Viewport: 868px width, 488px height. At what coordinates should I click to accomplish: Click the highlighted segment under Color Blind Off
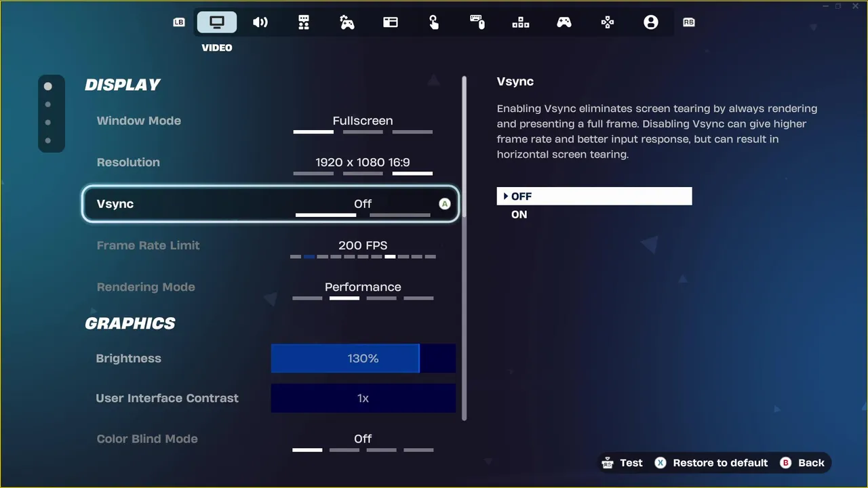(307, 449)
